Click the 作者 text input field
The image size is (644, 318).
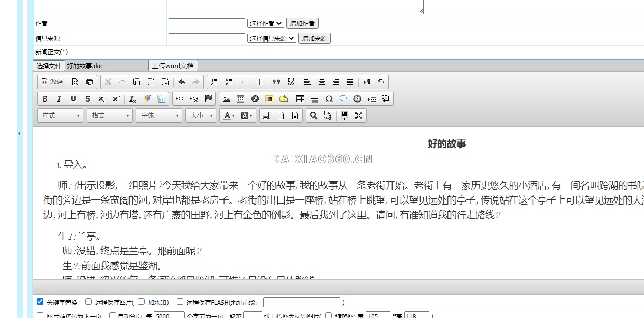[x=207, y=23]
